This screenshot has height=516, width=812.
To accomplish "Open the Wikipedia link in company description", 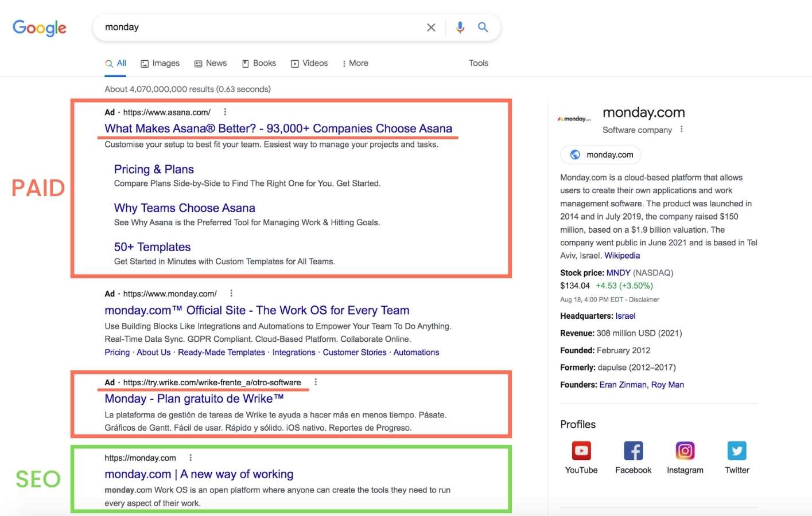I will [x=622, y=256].
